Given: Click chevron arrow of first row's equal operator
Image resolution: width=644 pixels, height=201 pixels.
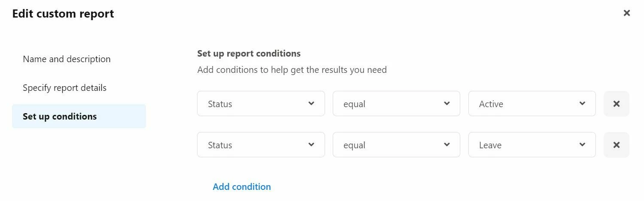Looking at the screenshot, I should pos(447,103).
